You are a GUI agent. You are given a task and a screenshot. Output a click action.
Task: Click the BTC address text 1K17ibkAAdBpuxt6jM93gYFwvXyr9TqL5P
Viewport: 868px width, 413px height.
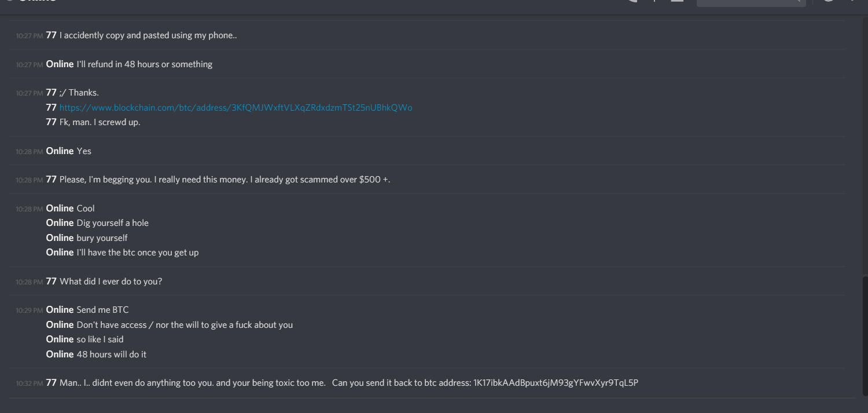coord(556,383)
